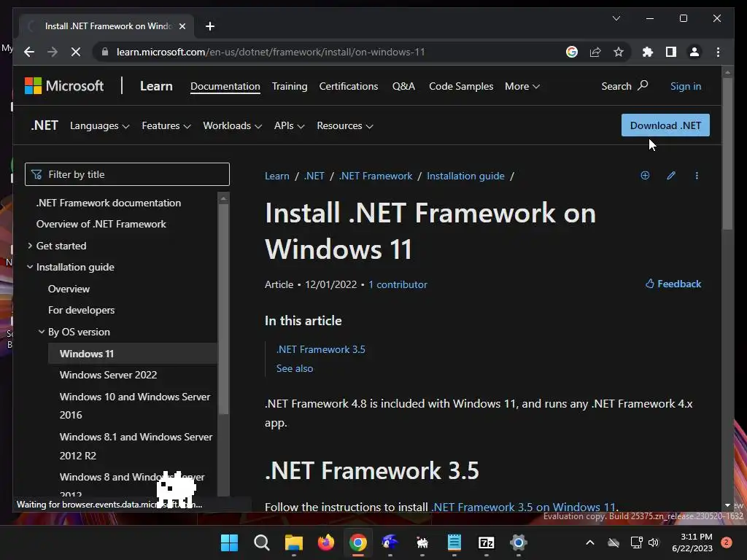Open taskbar Search icon
This screenshot has height=560, width=747.
(x=262, y=542)
